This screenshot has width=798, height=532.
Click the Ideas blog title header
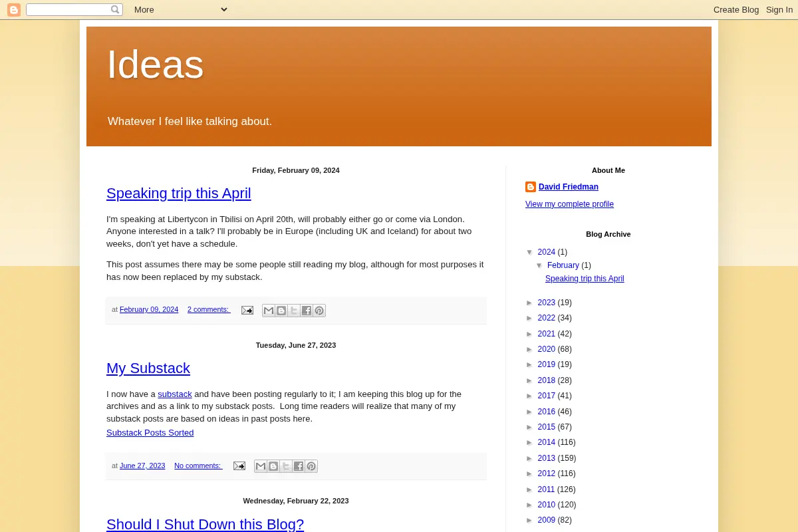(156, 65)
